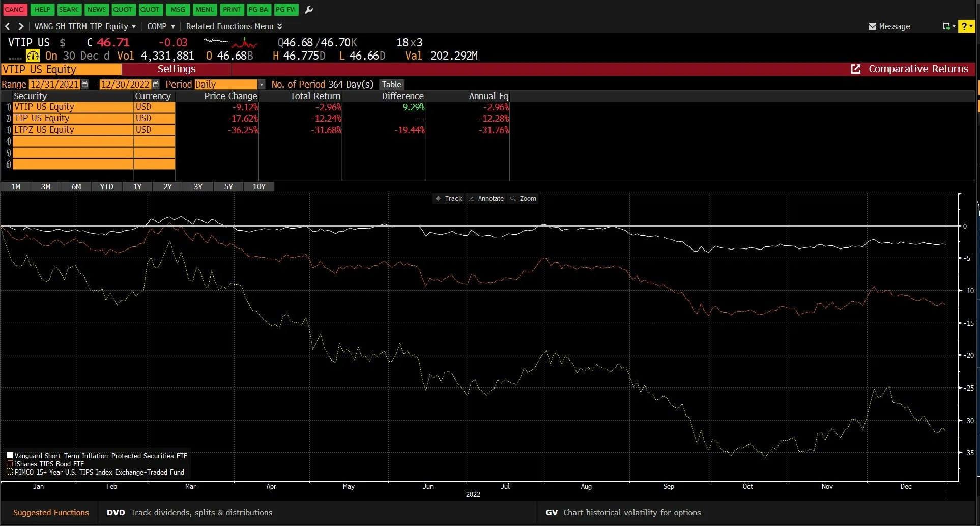Click the 9.29% difference value
Screen dimensions: 980x526
[413, 107]
